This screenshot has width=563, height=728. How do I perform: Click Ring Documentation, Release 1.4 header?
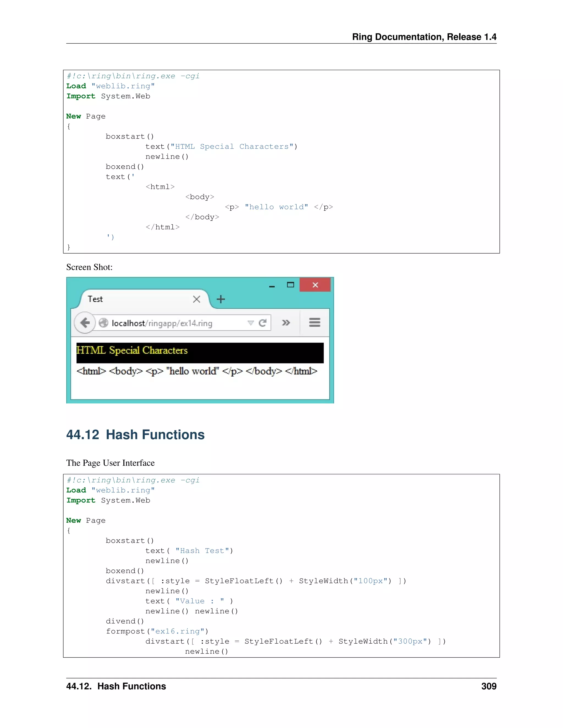tap(424, 37)
